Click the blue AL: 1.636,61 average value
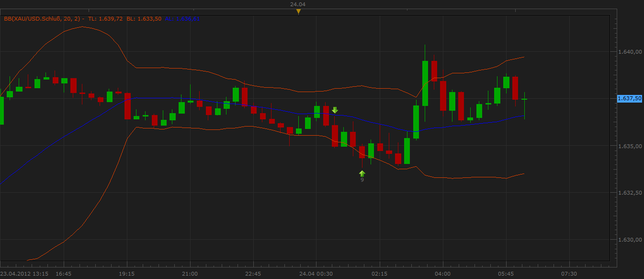This screenshot has width=644, height=279. click(182, 19)
